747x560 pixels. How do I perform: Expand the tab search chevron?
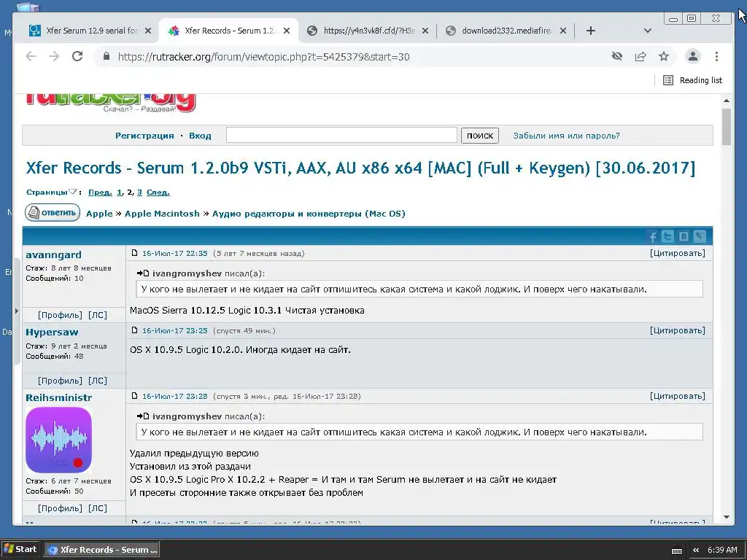point(648,31)
